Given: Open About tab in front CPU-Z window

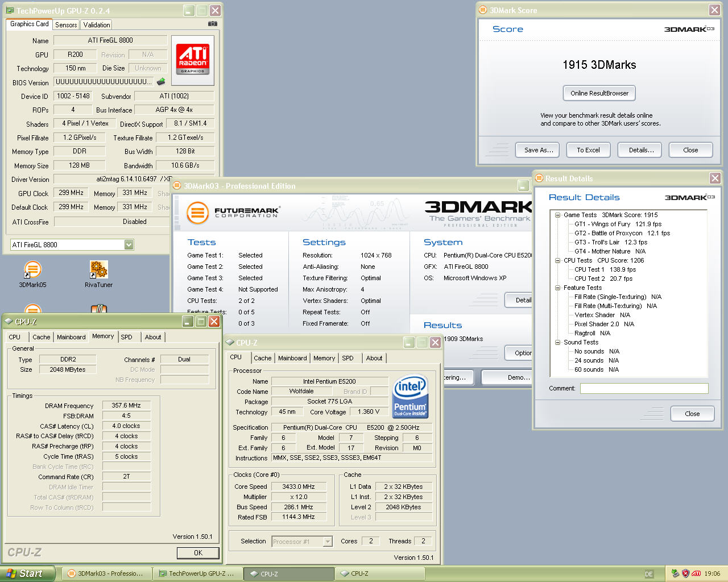Looking at the screenshot, I should tap(374, 358).
